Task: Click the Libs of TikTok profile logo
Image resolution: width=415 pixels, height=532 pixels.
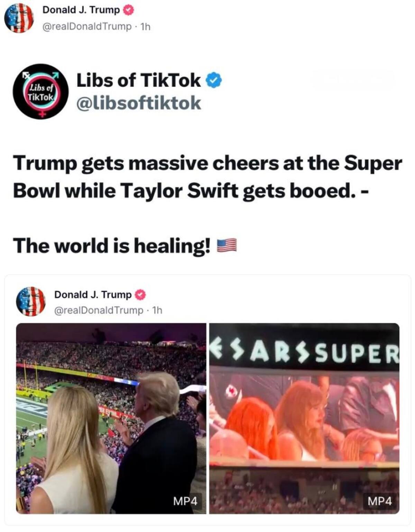Action: 41,91
